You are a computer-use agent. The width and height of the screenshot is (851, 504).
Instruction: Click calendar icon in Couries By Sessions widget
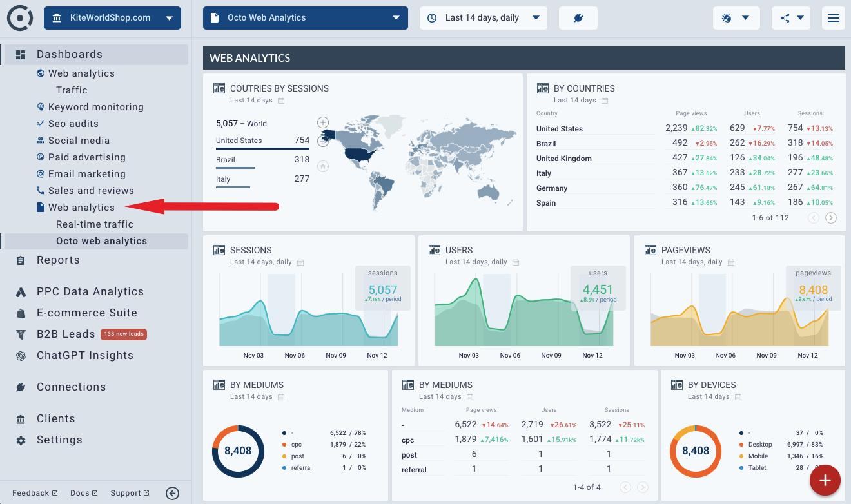coord(281,101)
